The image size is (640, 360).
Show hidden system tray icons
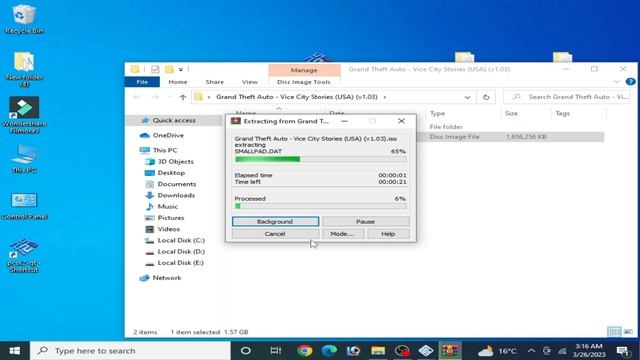pyautogui.click(x=531, y=351)
